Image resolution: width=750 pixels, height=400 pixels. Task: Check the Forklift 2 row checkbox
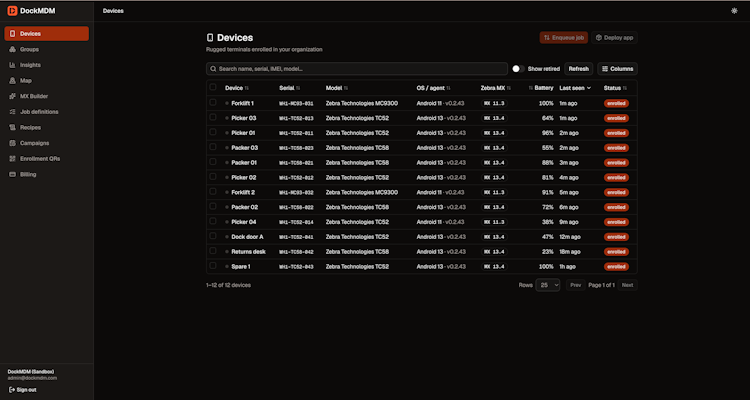click(x=213, y=191)
